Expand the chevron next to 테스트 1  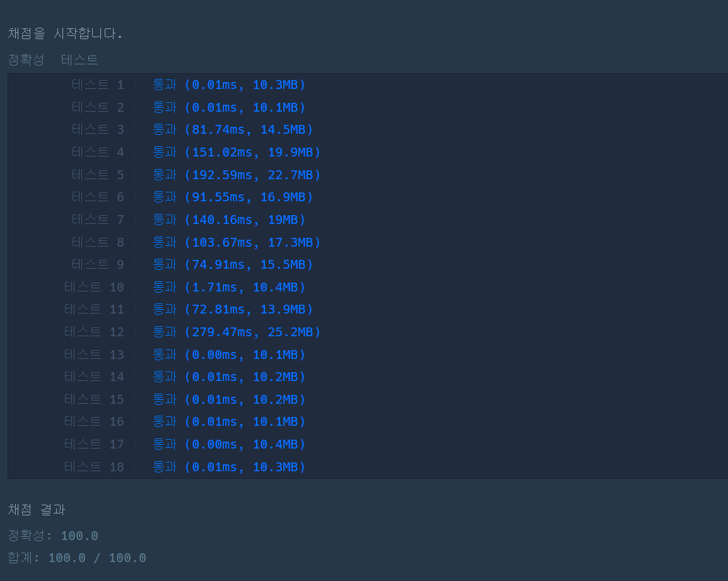tap(136, 84)
